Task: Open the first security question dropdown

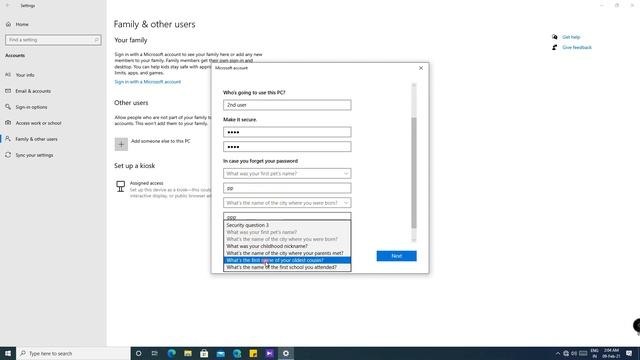Action: click(287, 173)
